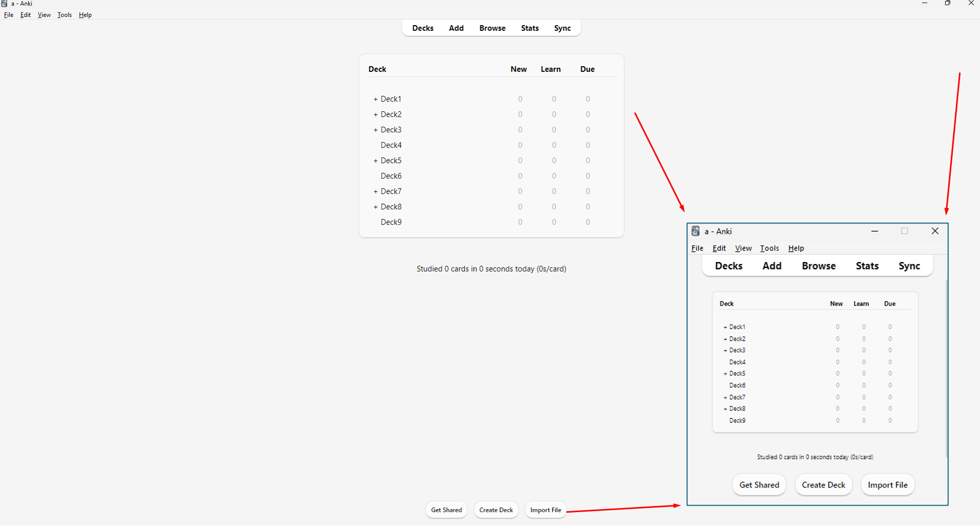Close the small Anki window
This screenshot has width=980, height=526.
pyautogui.click(x=935, y=231)
